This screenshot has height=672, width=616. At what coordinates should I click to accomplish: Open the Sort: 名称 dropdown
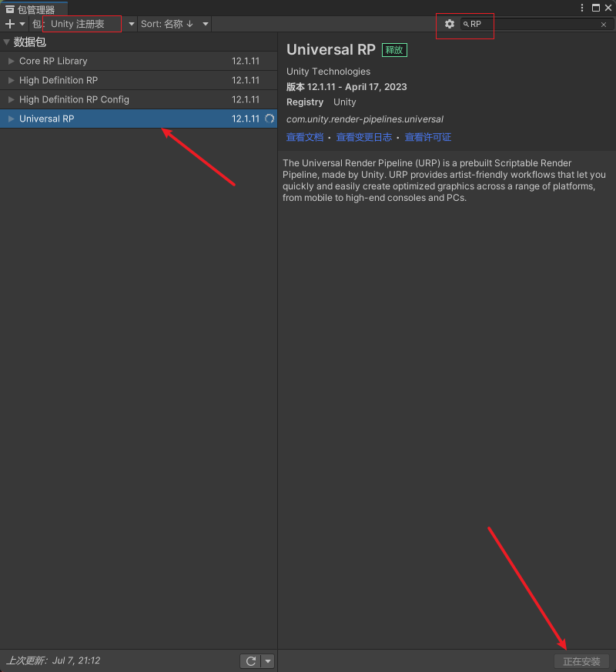[x=175, y=24]
